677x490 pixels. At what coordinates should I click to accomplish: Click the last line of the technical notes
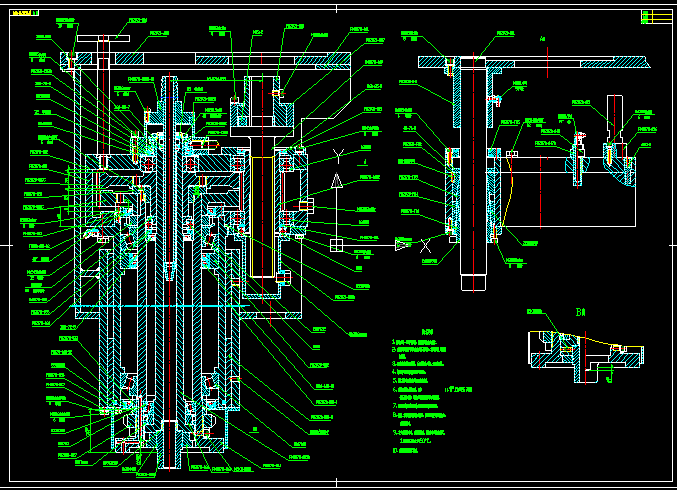click(x=410, y=451)
